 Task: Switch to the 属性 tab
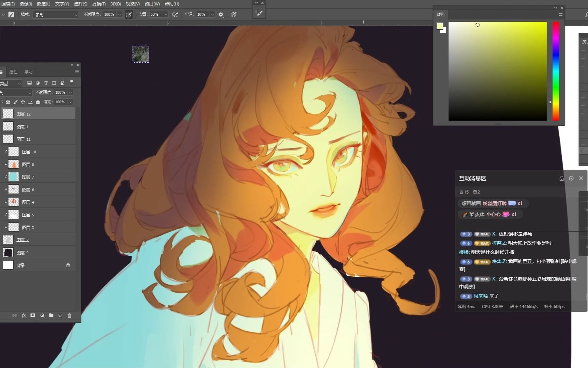[13, 72]
